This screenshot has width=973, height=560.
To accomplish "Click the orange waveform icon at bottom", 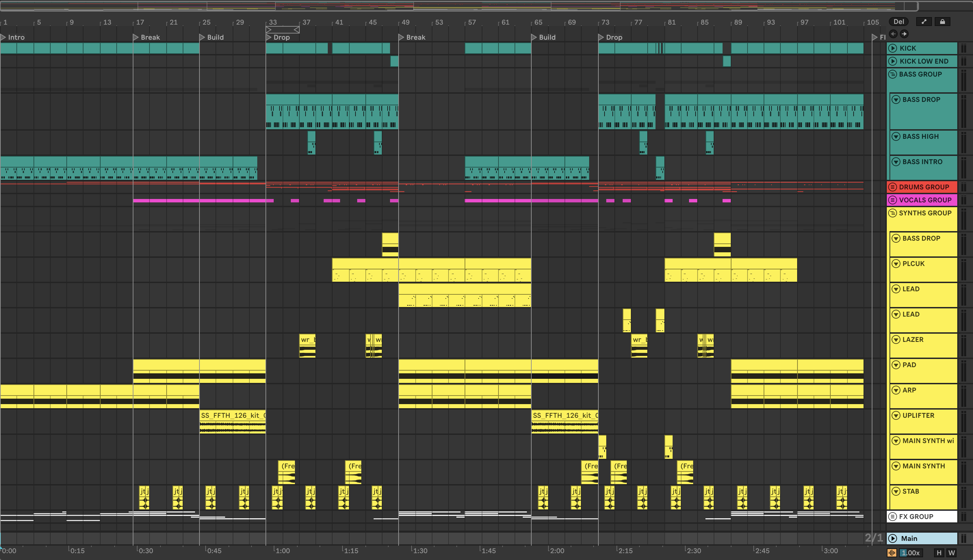I will click(x=892, y=553).
